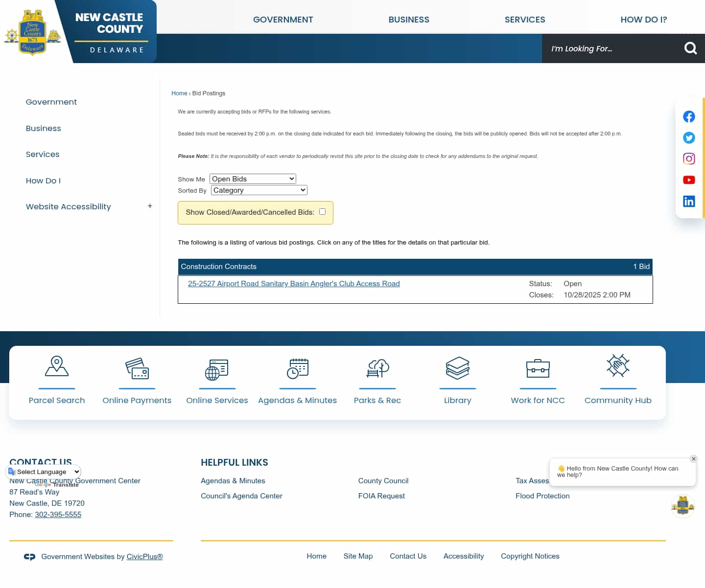Open the GOVERNMENT navigation menu
Viewport: 705px width, 588px height.
(283, 20)
